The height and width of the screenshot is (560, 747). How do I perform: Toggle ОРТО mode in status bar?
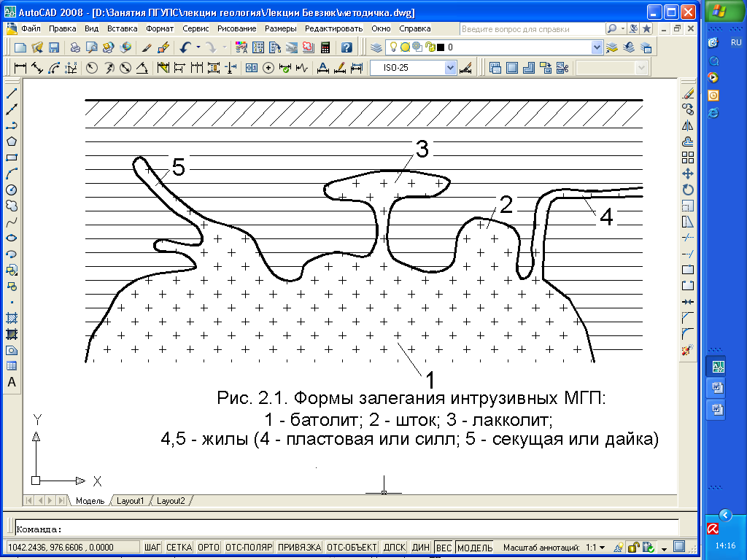(209, 547)
